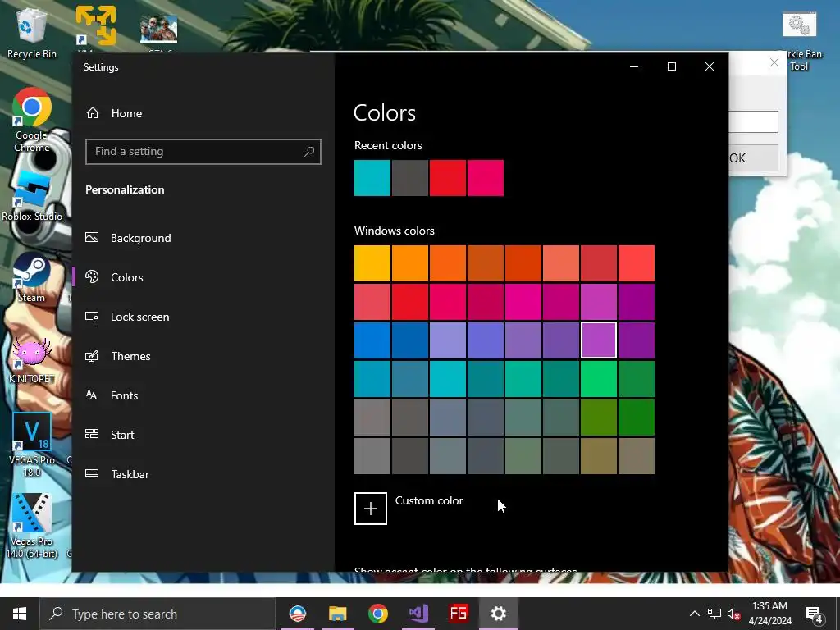Select the dark green swatch ending fifth row

tap(637, 418)
